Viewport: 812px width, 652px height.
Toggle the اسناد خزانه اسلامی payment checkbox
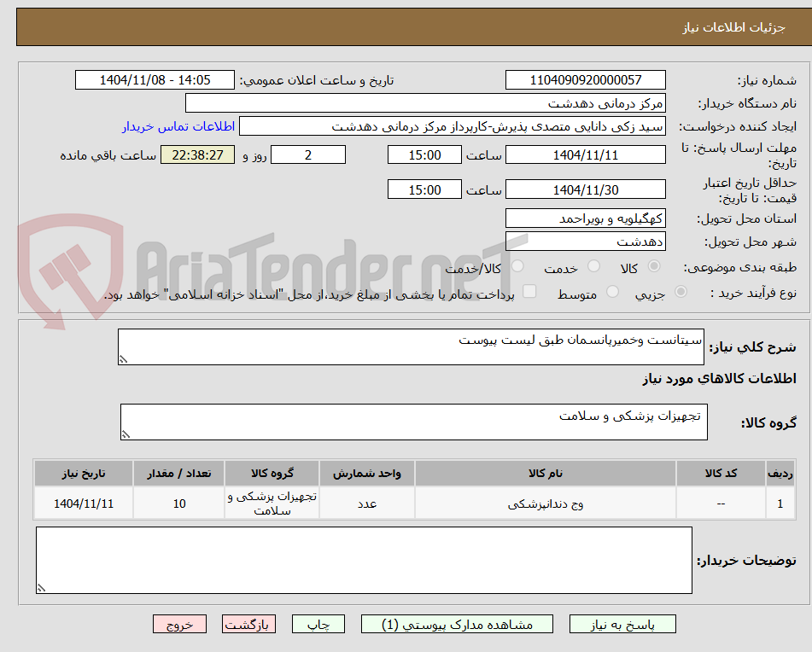[529, 291]
